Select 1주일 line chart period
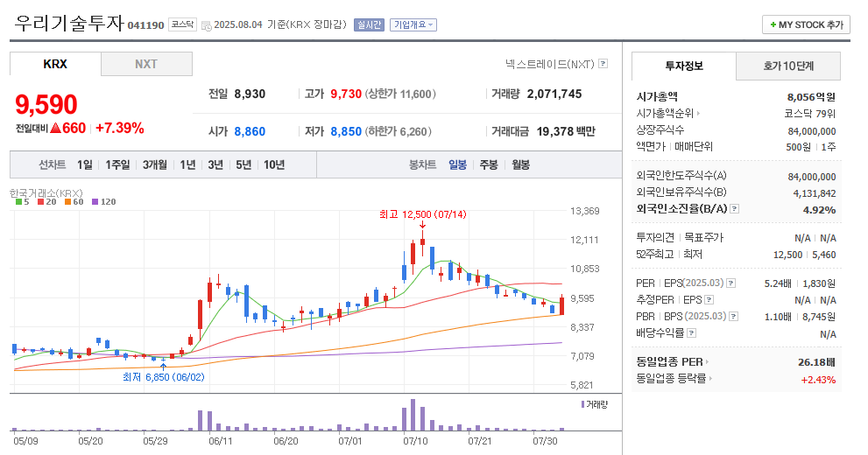 click(x=117, y=164)
